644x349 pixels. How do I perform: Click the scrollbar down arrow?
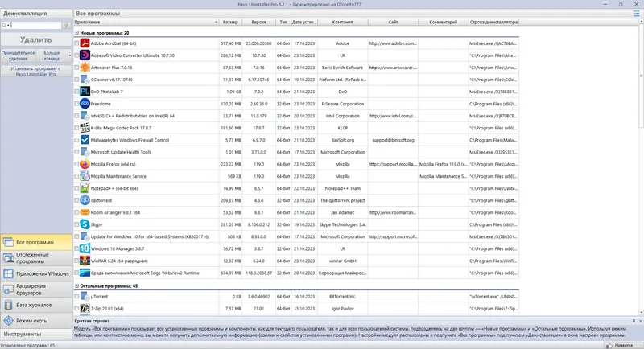(x=641, y=313)
